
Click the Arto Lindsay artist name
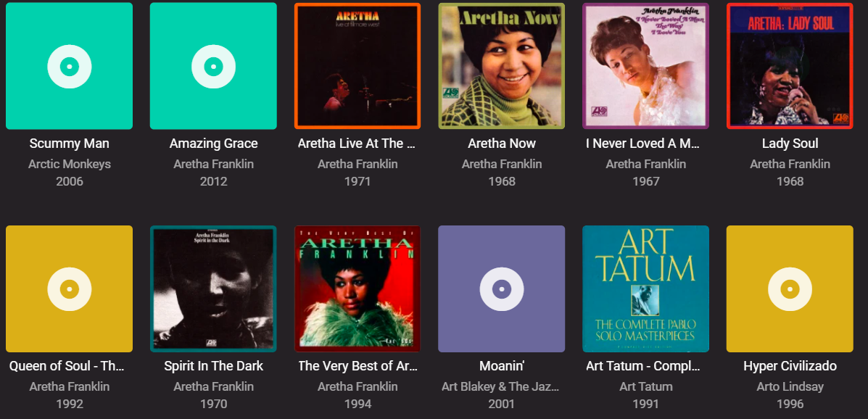pyautogui.click(x=789, y=386)
